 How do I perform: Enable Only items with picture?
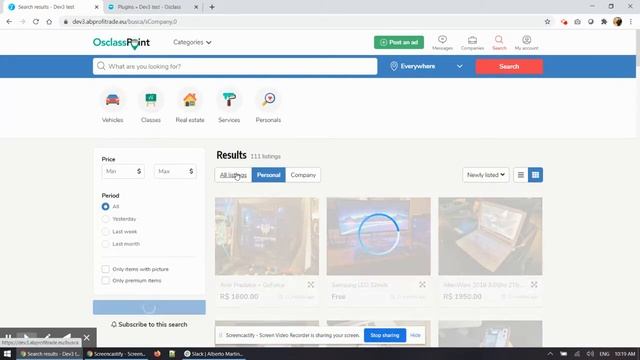(105, 269)
